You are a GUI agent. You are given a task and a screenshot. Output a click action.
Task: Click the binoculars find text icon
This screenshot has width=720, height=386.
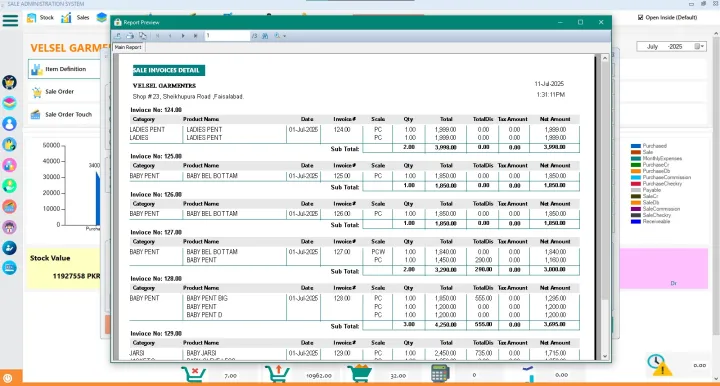(x=265, y=36)
